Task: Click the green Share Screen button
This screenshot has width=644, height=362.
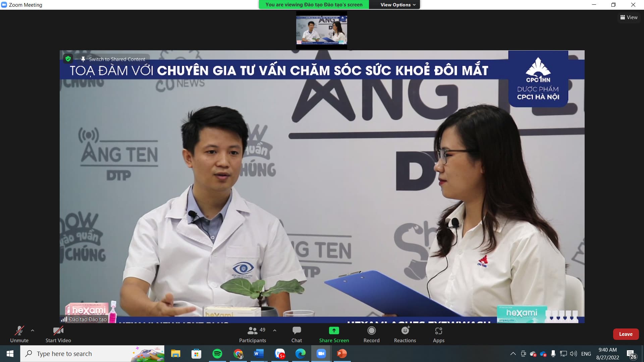Action: (x=334, y=334)
